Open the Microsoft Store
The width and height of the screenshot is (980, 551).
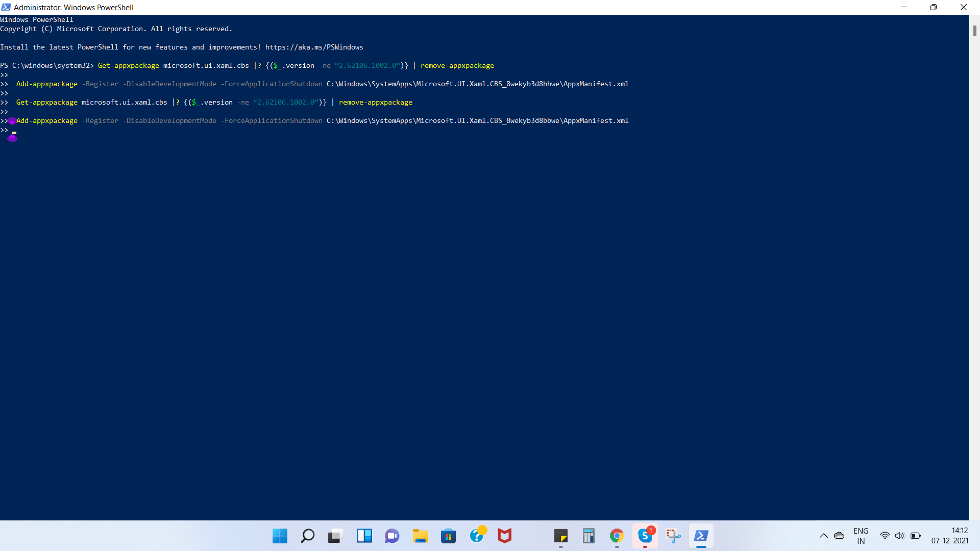tap(448, 536)
